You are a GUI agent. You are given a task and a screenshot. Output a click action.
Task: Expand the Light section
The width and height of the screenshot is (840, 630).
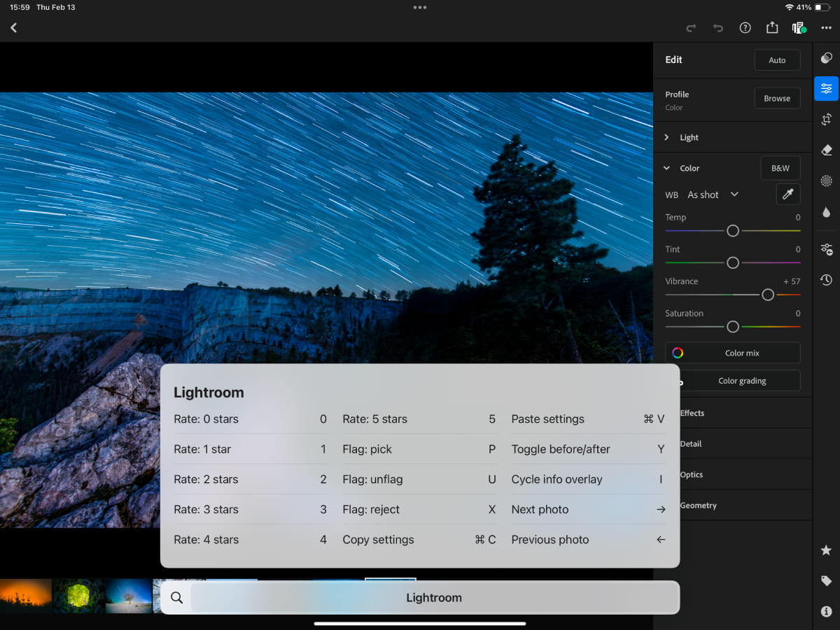(732, 137)
